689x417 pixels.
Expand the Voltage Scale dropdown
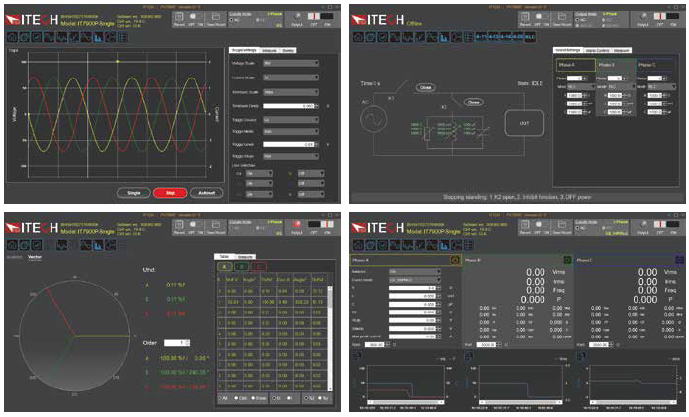pos(288,62)
